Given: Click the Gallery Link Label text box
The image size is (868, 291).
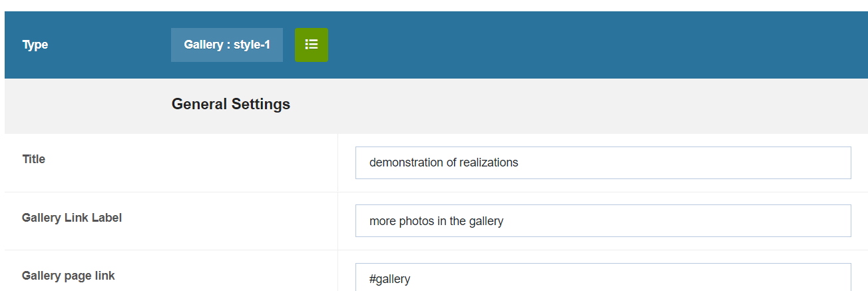Looking at the screenshot, I should (602, 220).
